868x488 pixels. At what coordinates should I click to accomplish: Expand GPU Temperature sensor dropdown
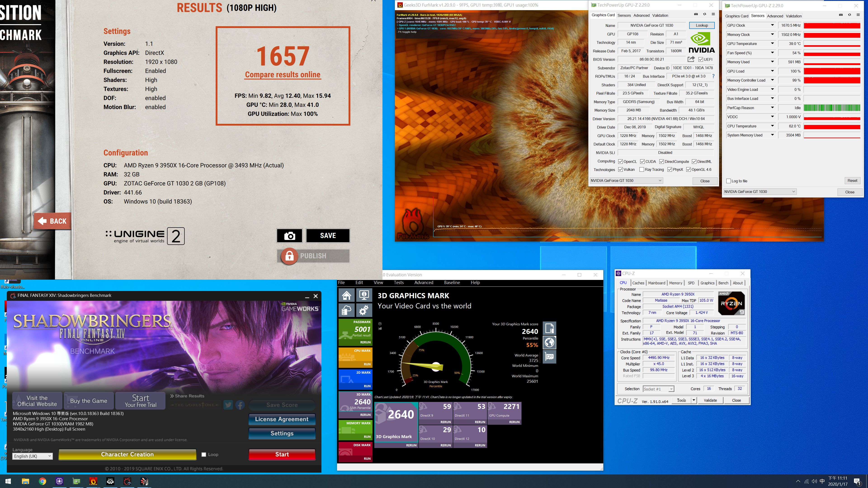pos(772,44)
